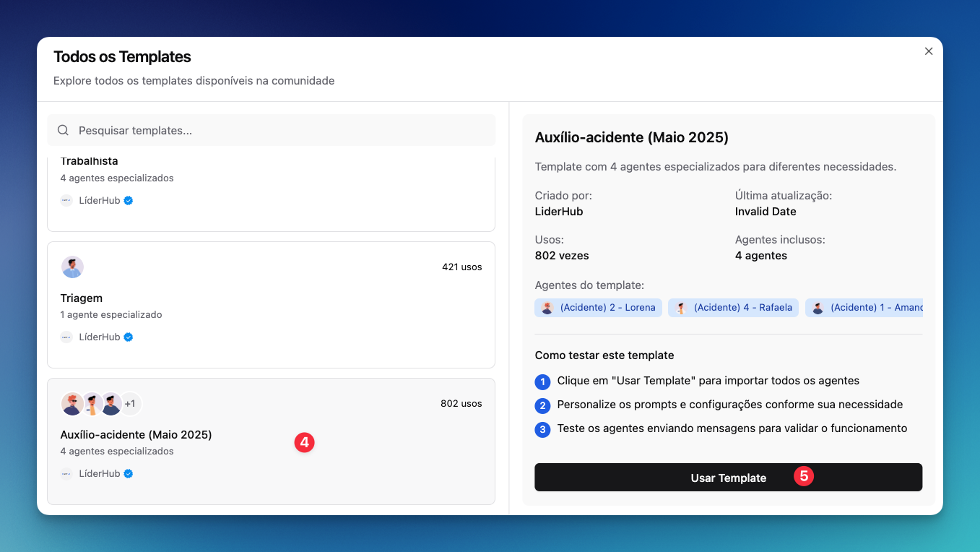Click the first avatar in the Auxílio-acidente card

click(72, 404)
